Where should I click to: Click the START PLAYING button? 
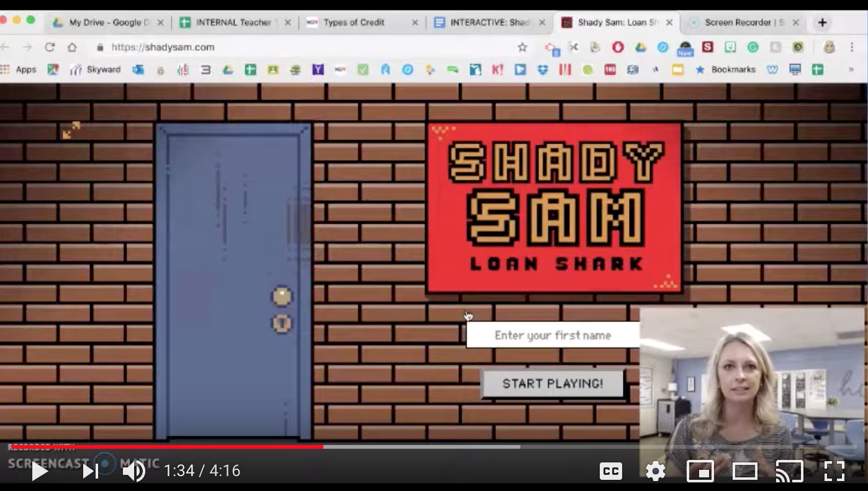point(551,383)
